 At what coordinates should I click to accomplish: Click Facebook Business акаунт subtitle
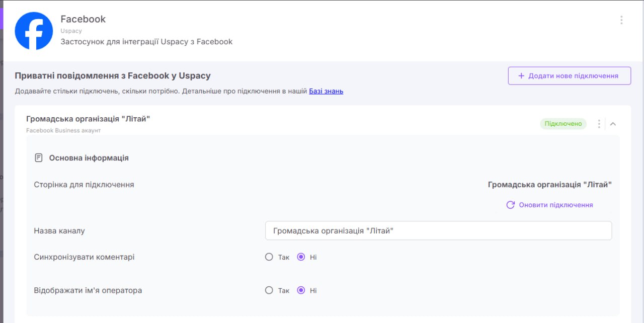tap(63, 130)
